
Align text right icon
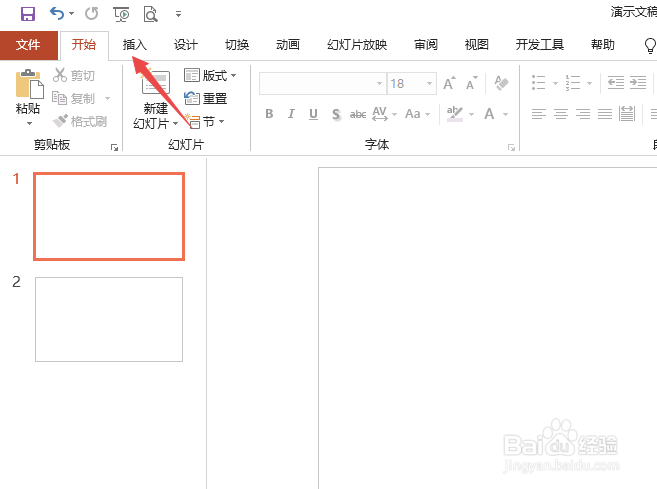(583, 114)
